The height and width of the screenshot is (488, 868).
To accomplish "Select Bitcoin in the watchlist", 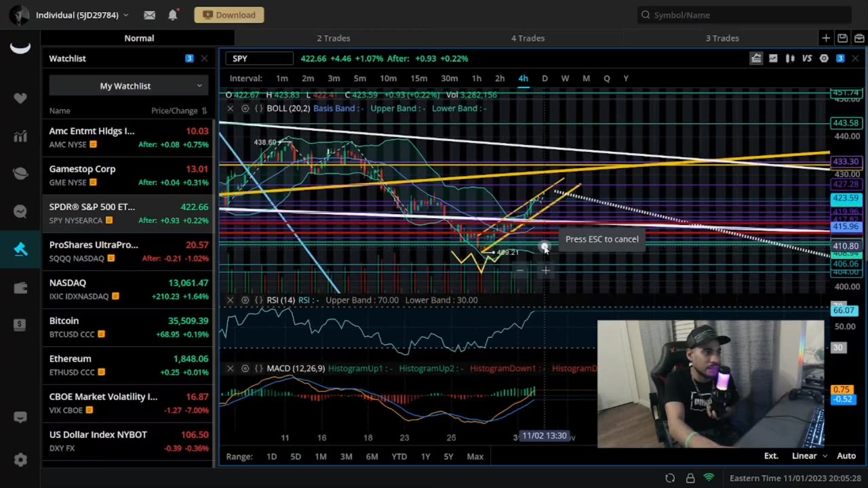I will pyautogui.click(x=128, y=327).
